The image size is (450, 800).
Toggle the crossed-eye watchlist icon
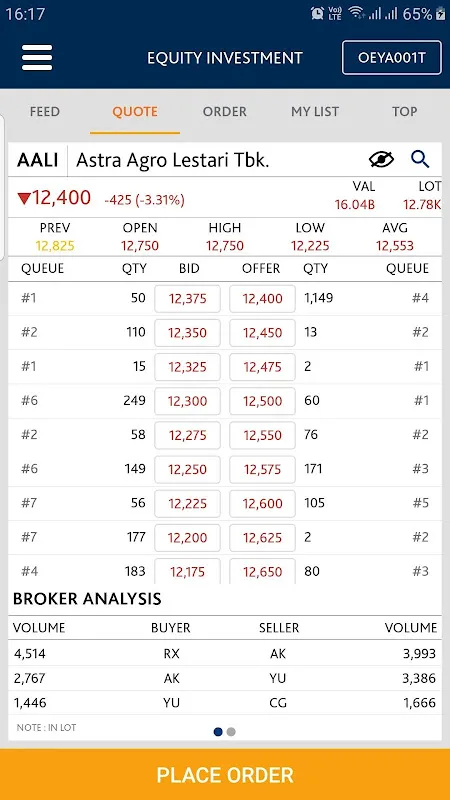click(381, 160)
